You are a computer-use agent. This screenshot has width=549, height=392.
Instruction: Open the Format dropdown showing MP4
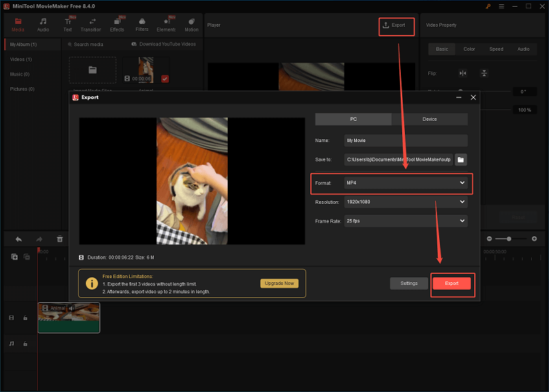(x=406, y=183)
